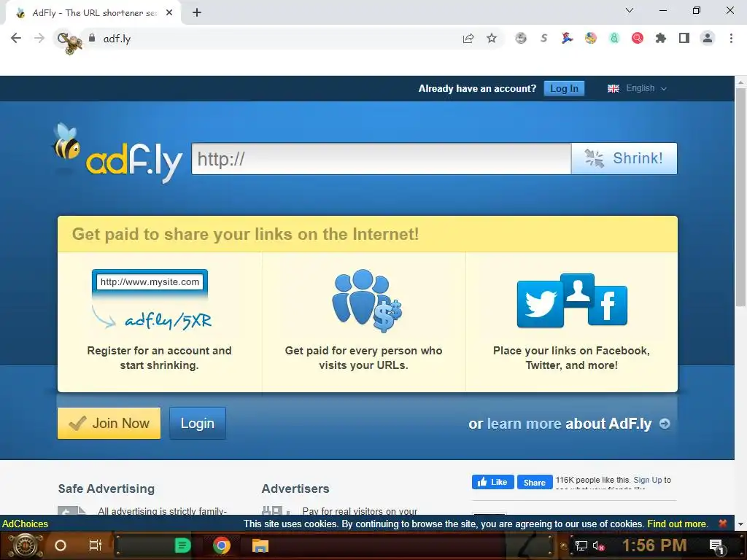Viewport: 747px width, 560px height.
Task: Toggle the browser side panel icon
Action: [x=684, y=38]
